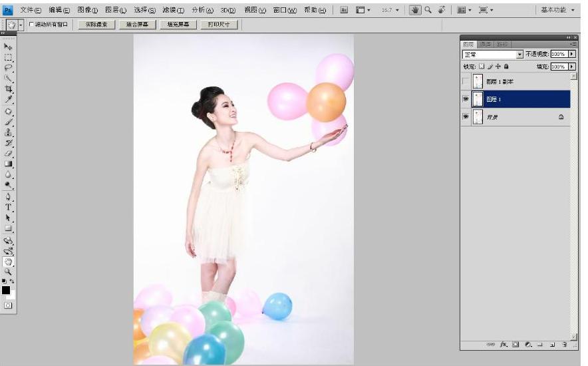Click the 适合屏幕 button
The height and width of the screenshot is (366, 588).
point(137,25)
